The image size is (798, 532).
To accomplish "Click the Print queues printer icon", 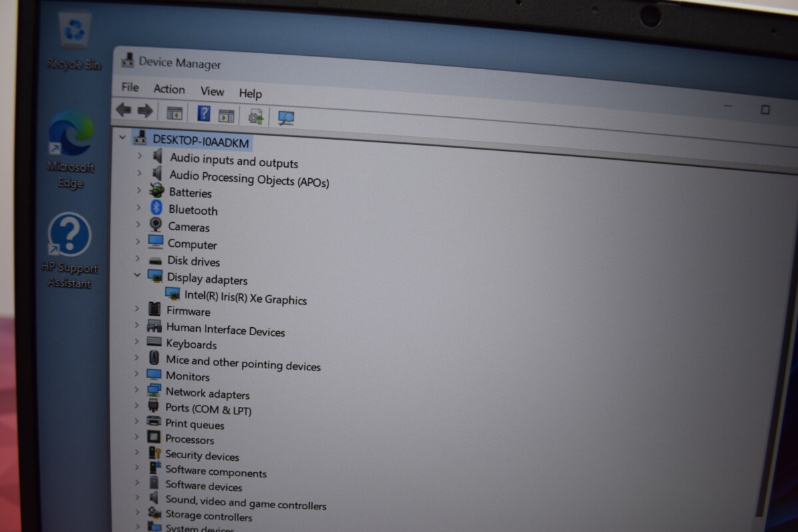I will 154,422.
